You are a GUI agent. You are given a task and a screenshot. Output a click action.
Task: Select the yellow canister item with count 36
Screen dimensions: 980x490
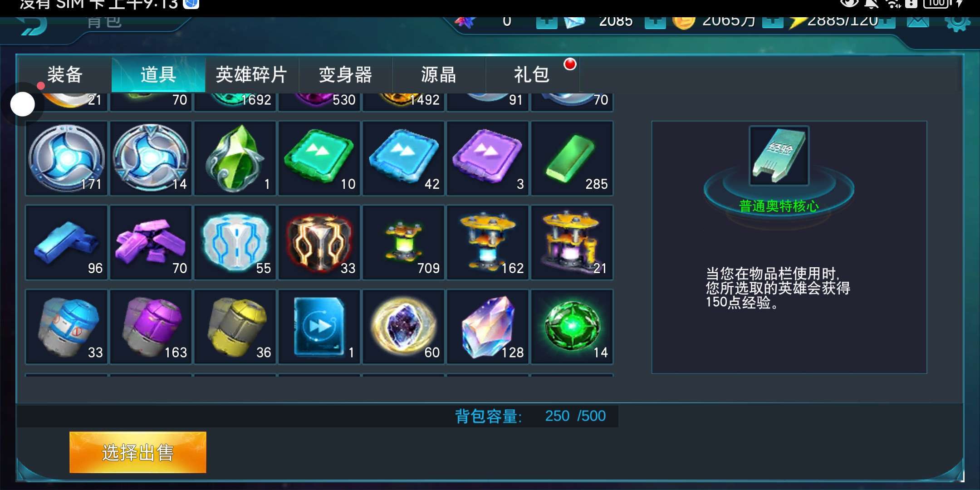pos(235,327)
